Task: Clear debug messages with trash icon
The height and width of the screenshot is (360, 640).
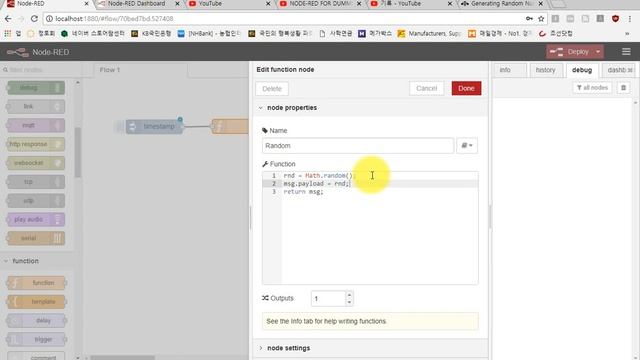Action: click(623, 88)
